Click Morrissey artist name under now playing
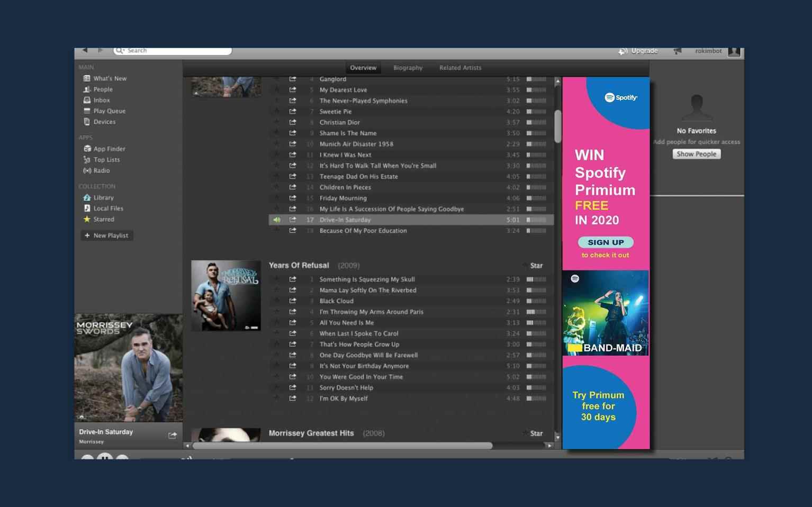Screen dimensions: 812x507 coord(91,442)
